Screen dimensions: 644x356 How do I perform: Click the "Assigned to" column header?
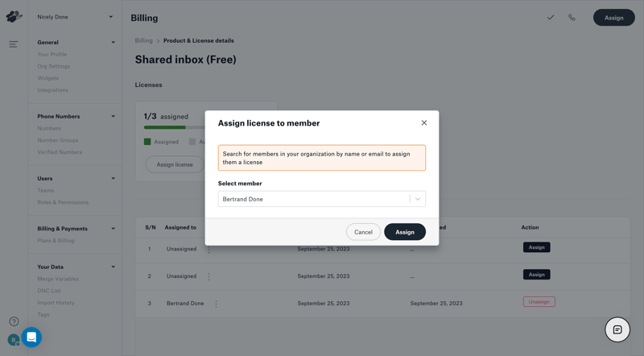180,227
